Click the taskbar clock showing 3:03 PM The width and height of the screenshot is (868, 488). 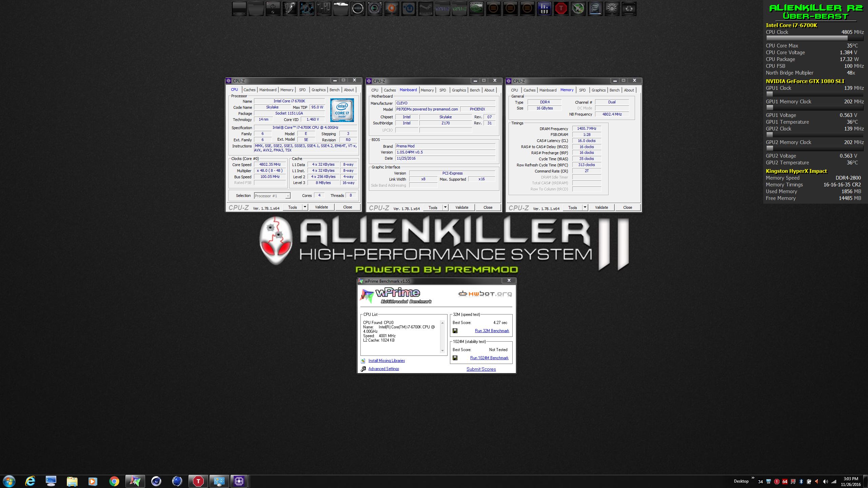[851, 482]
